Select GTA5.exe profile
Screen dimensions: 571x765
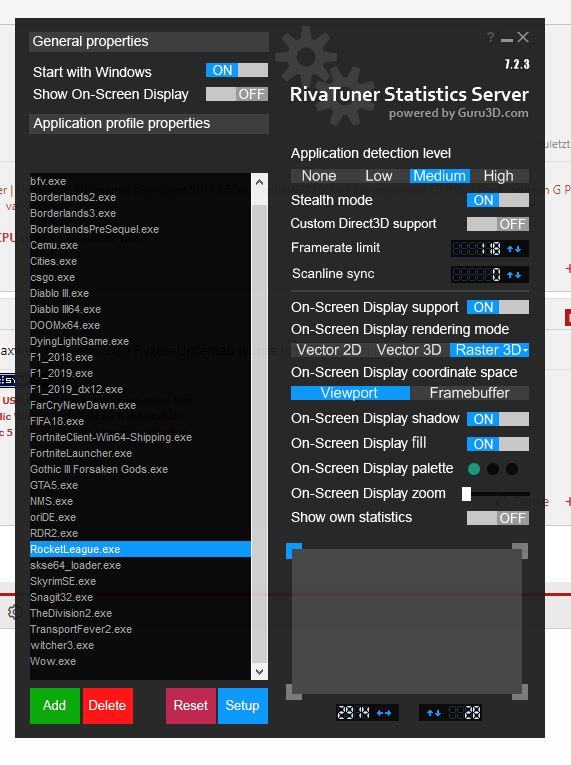(x=141, y=485)
